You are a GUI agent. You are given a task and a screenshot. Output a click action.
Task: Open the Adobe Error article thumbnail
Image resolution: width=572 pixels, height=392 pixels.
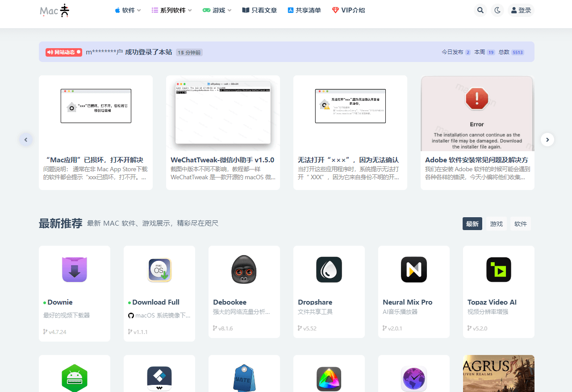(x=477, y=114)
